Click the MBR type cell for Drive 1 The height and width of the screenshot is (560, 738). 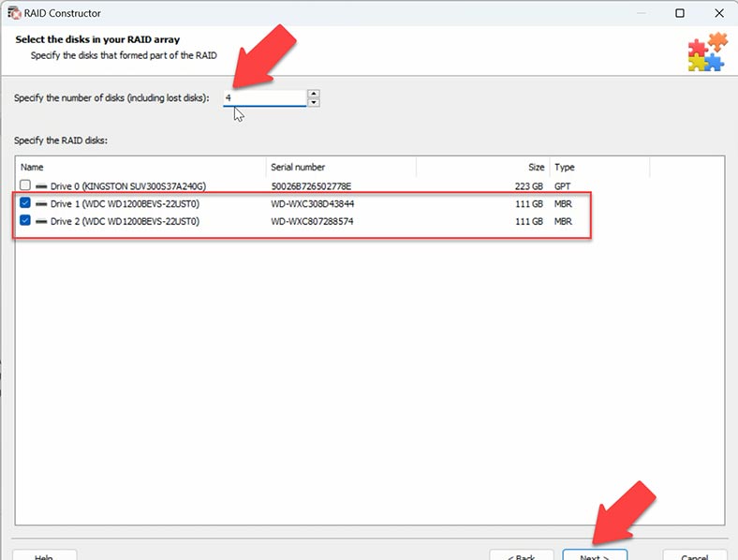(x=564, y=204)
